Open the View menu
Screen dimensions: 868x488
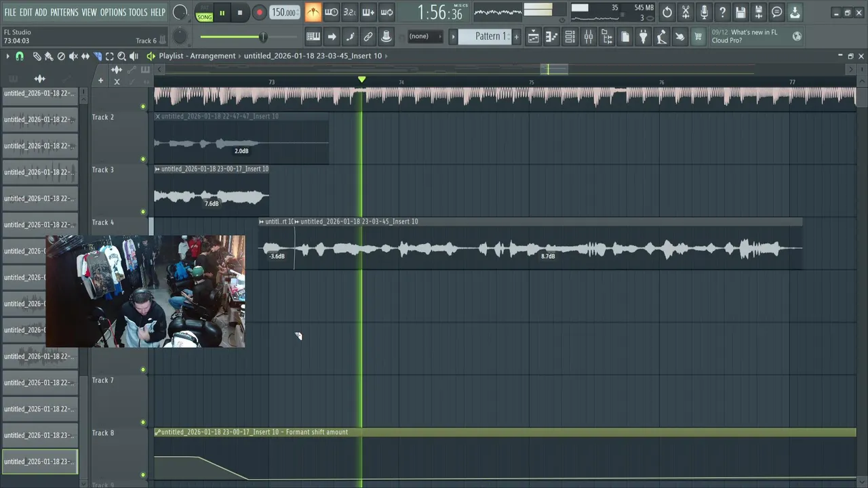(90, 12)
